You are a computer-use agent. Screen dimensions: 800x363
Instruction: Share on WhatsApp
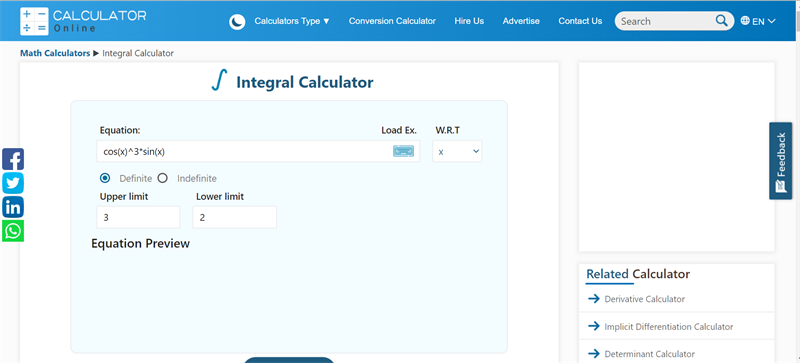click(x=13, y=231)
